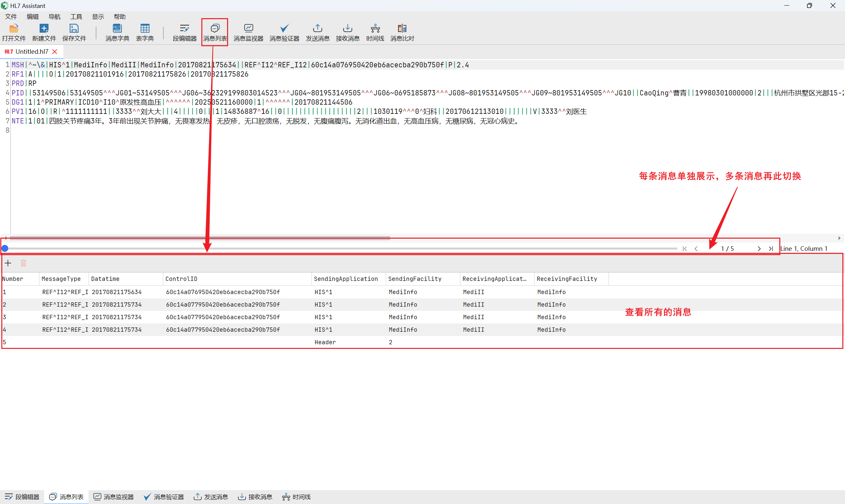Switch to bottom 消息监视器 tab

coord(114,497)
